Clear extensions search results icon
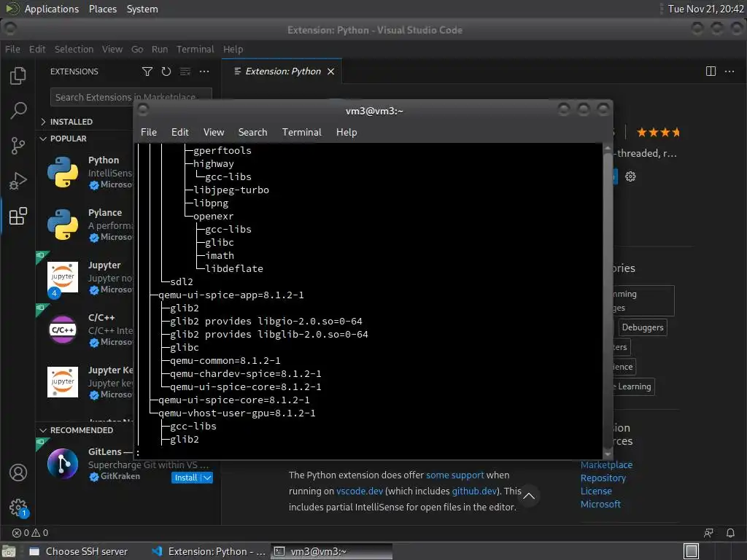This screenshot has height=560, width=747. (x=185, y=71)
